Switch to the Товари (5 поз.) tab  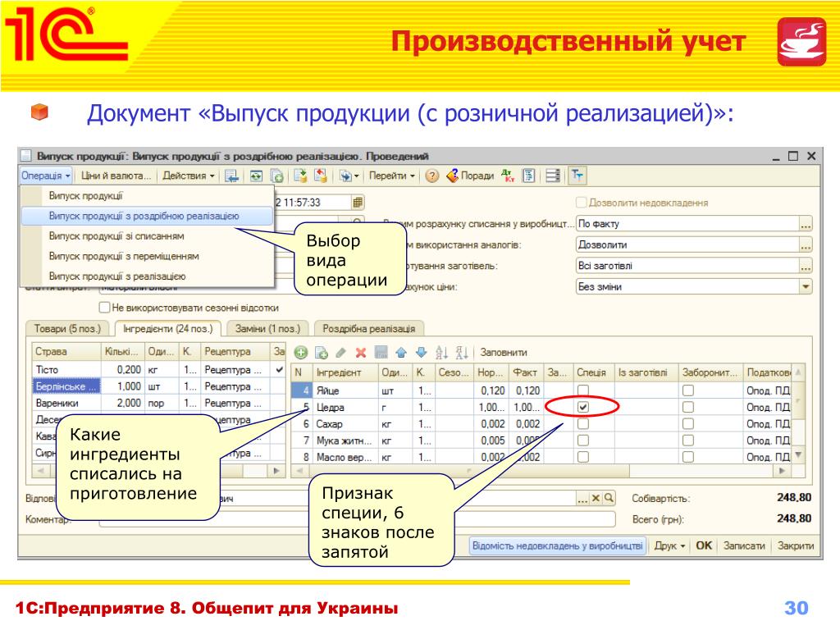(x=67, y=328)
